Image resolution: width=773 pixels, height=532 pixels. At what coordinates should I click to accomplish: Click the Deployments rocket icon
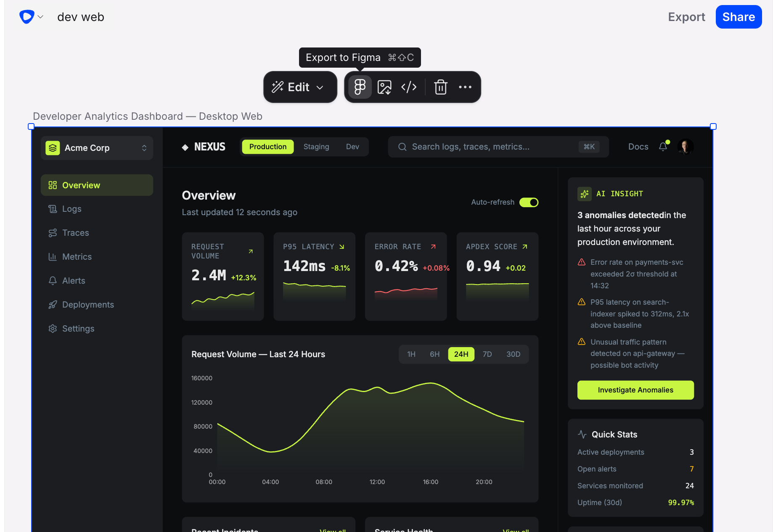[53, 305]
